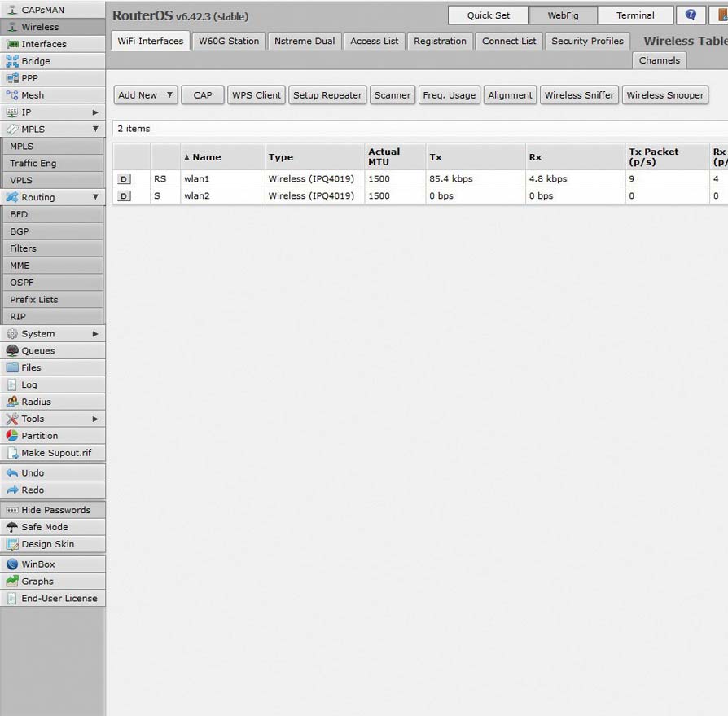Open the Terminal button
This screenshot has height=716, width=728.
tap(635, 15)
